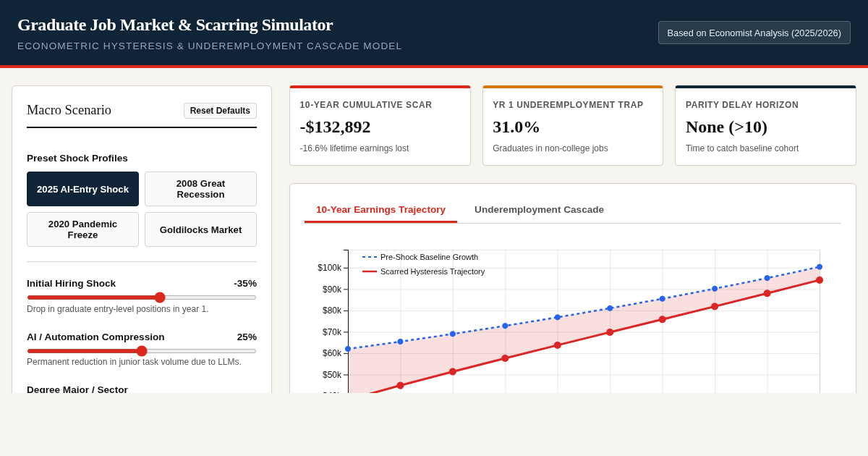Select the 2025 AI-Entry Shock preset
This screenshot has height=456, width=868.
pos(82,189)
